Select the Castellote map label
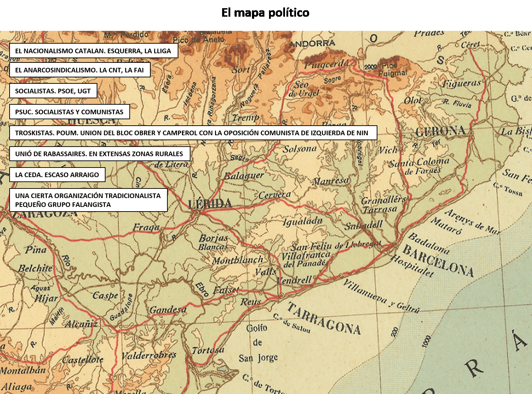The width and height of the screenshot is (532, 394). pyautogui.click(x=83, y=360)
